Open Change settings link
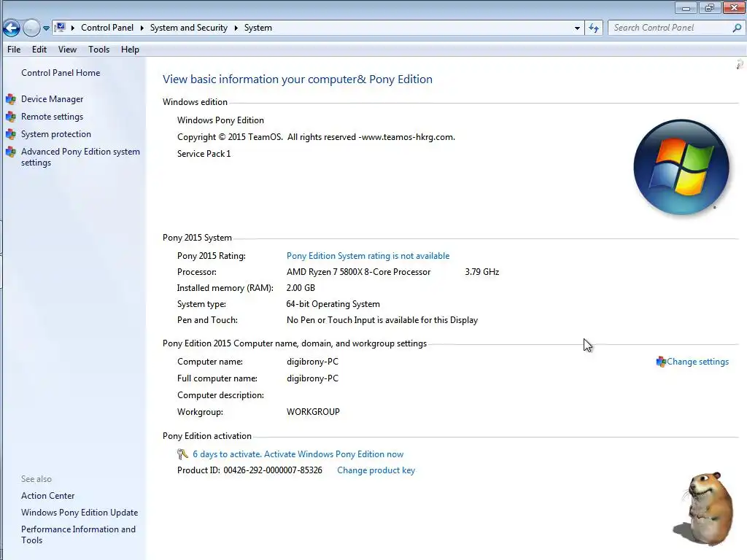747x560 pixels. pyautogui.click(x=697, y=362)
